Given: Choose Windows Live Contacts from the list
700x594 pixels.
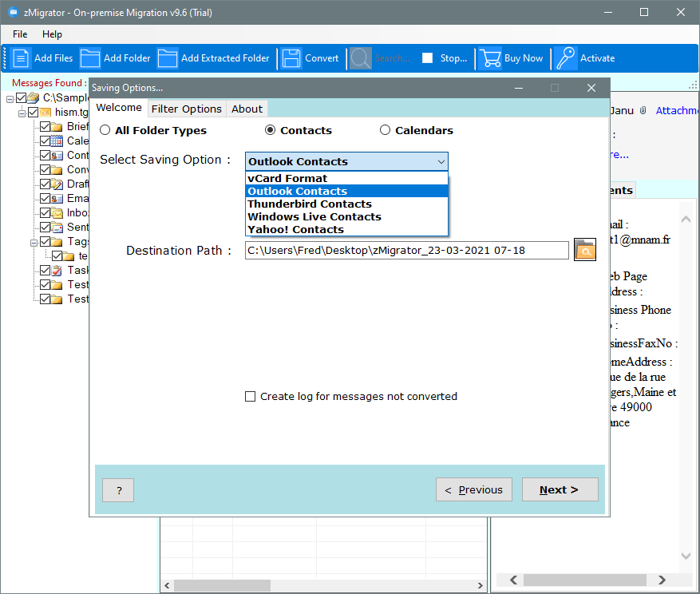Looking at the screenshot, I should tap(346, 216).
